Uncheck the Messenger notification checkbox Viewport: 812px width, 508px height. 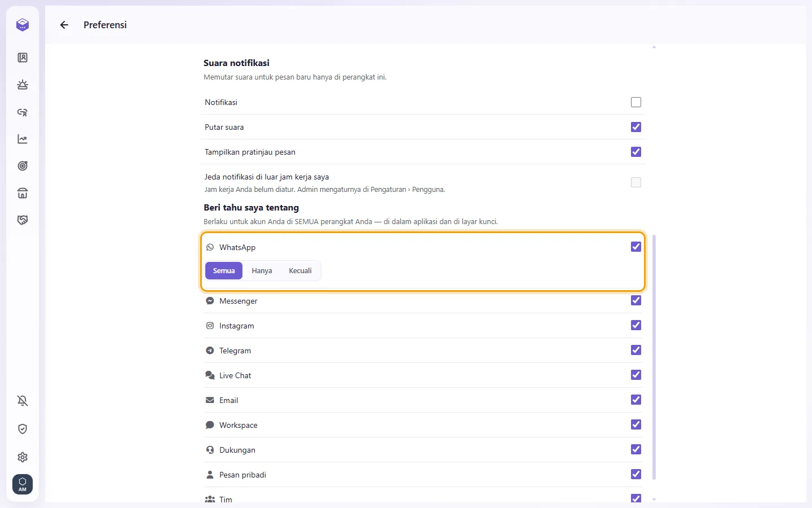pos(636,300)
